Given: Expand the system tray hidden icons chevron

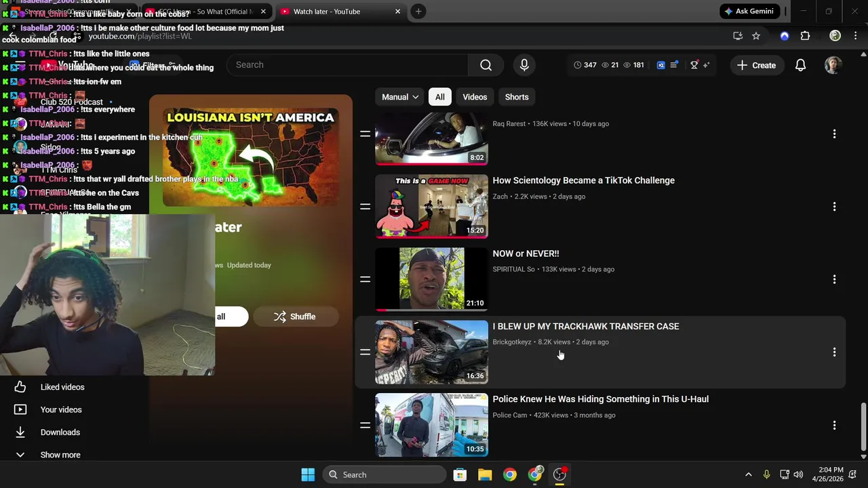Looking at the screenshot, I should 748,474.
